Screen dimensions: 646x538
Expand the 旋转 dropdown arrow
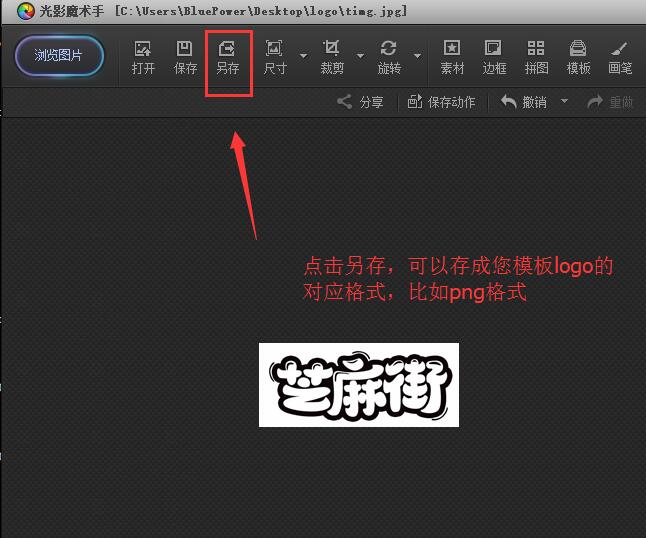click(x=417, y=56)
